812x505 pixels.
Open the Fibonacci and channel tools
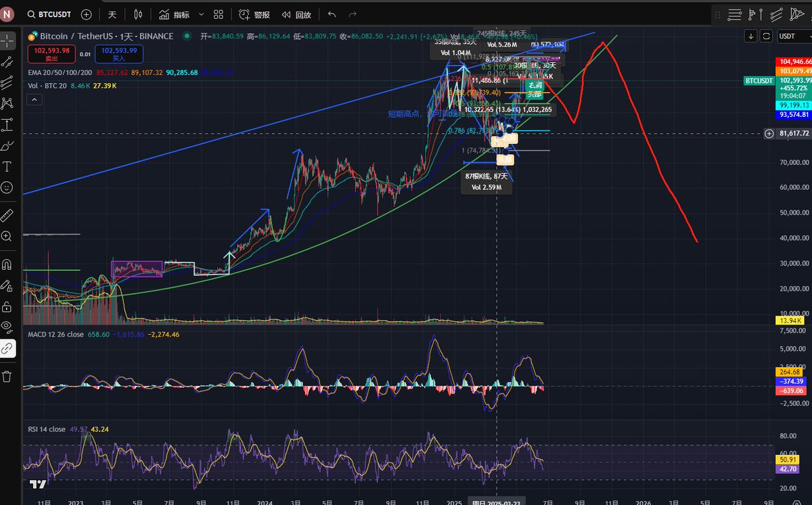(7, 82)
